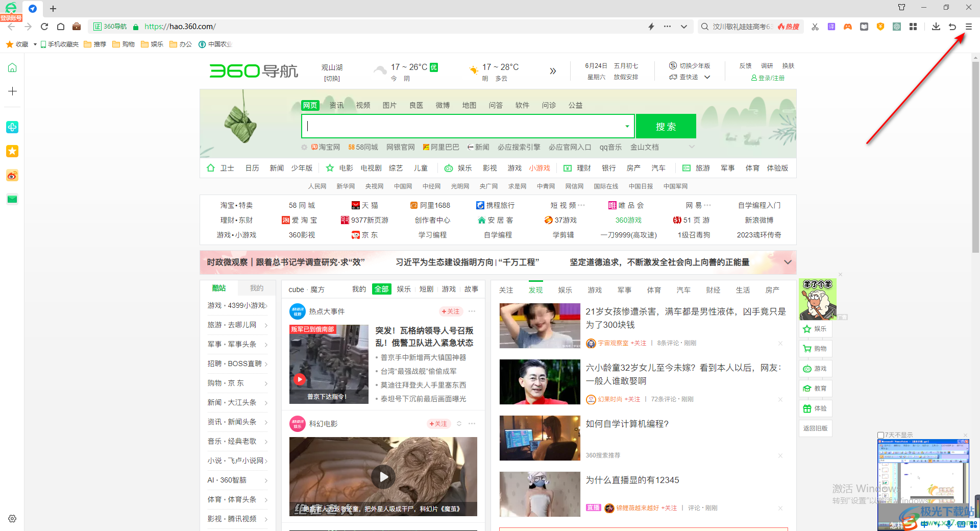Open the sidebar Weibo icon
This screenshot has width=980, height=531.
point(12,176)
